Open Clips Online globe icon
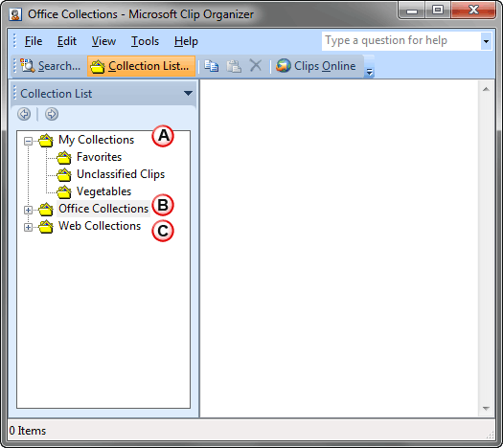503x448 pixels. 284,66
